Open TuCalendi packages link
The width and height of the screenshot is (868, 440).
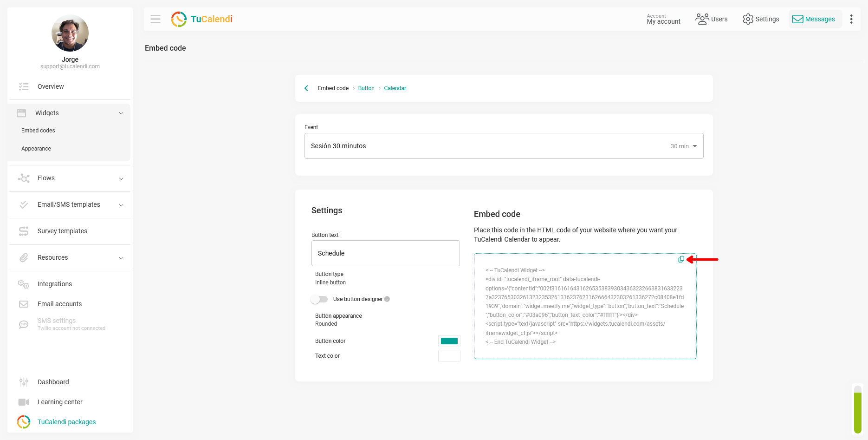(67, 422)
